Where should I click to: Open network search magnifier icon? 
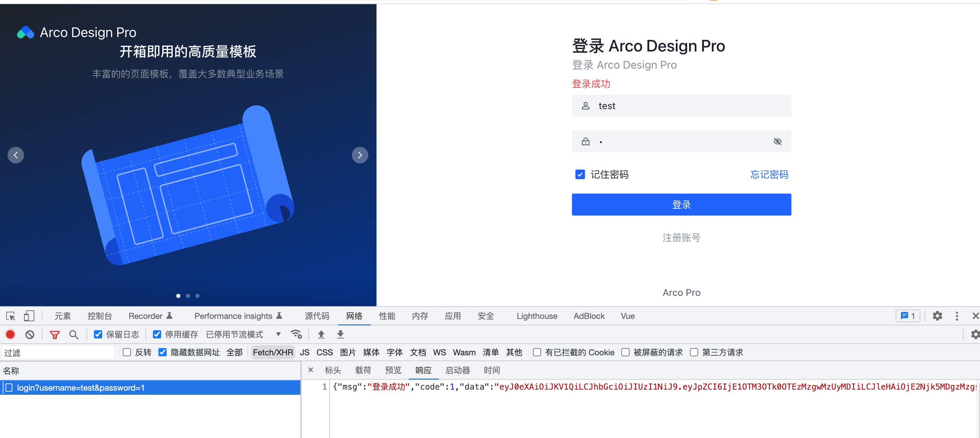[74, 335]
